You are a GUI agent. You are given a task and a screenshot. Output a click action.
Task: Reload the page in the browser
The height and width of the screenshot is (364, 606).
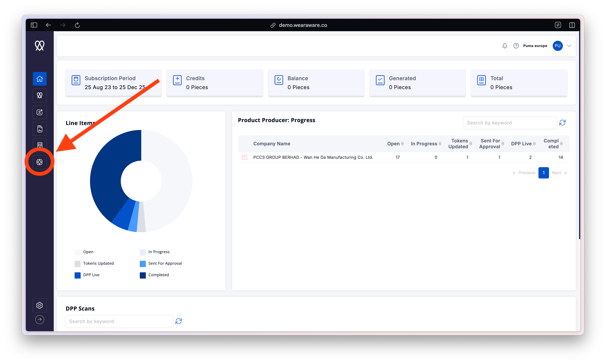(x=77, y=25)
